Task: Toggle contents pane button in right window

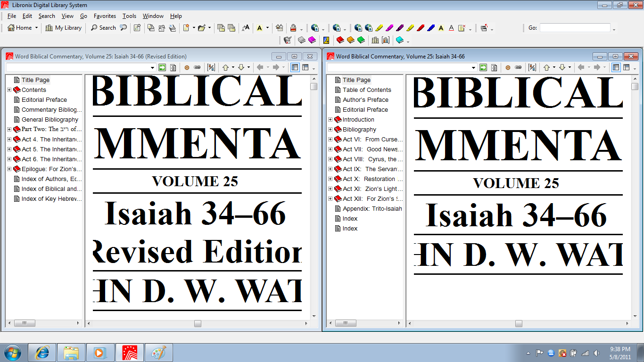Action: pyautogui.click(x=616, y=67)
